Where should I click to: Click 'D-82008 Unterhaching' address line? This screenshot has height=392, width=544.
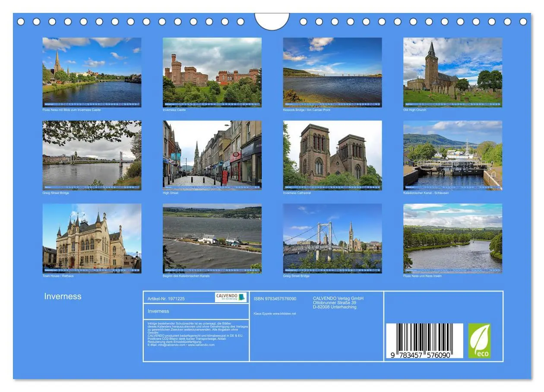[335, 307]
